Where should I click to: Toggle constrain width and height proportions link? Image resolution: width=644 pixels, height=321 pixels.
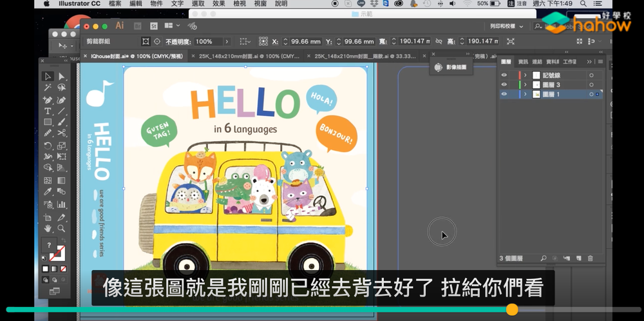439,41
